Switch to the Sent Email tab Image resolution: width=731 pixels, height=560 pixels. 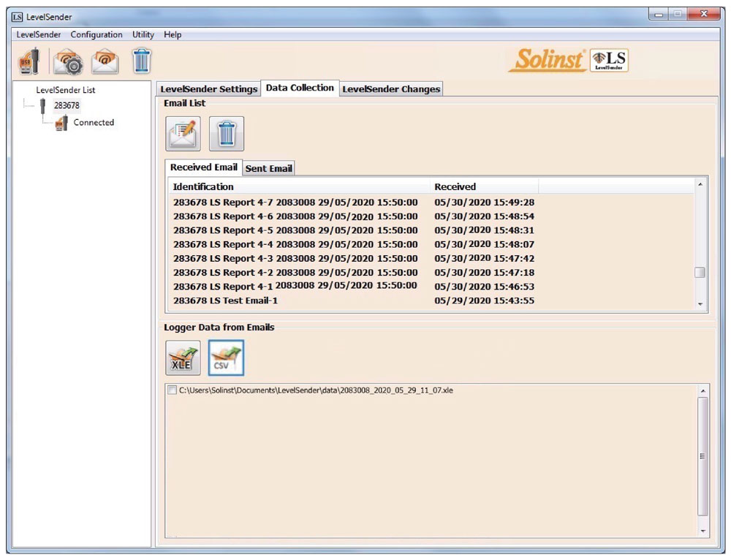click(268, 167)
